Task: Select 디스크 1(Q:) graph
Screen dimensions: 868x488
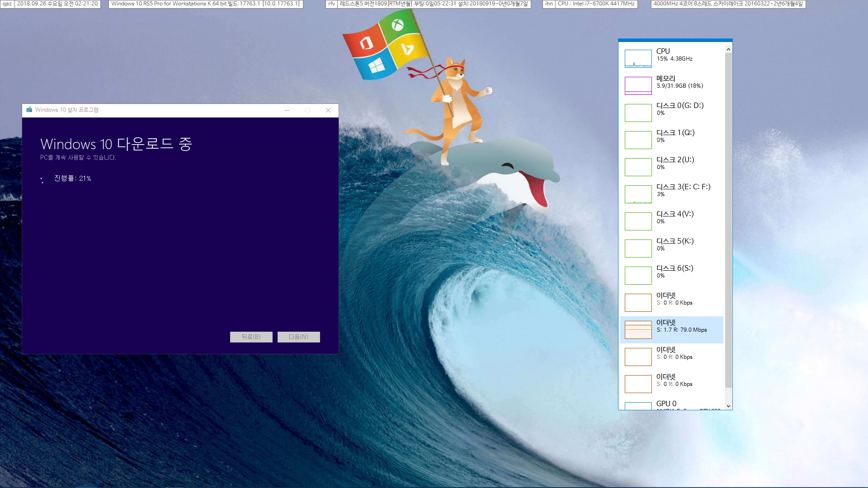Action: coord(638,140)
